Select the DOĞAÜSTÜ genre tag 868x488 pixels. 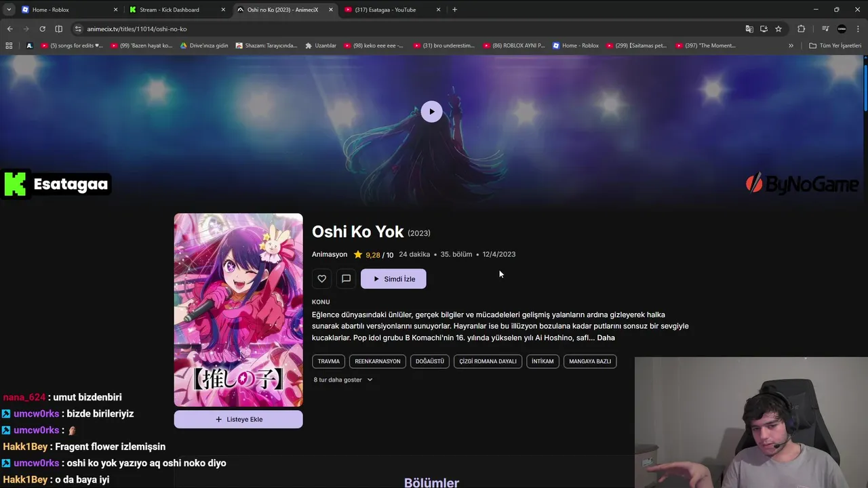[x=429, y=361]
